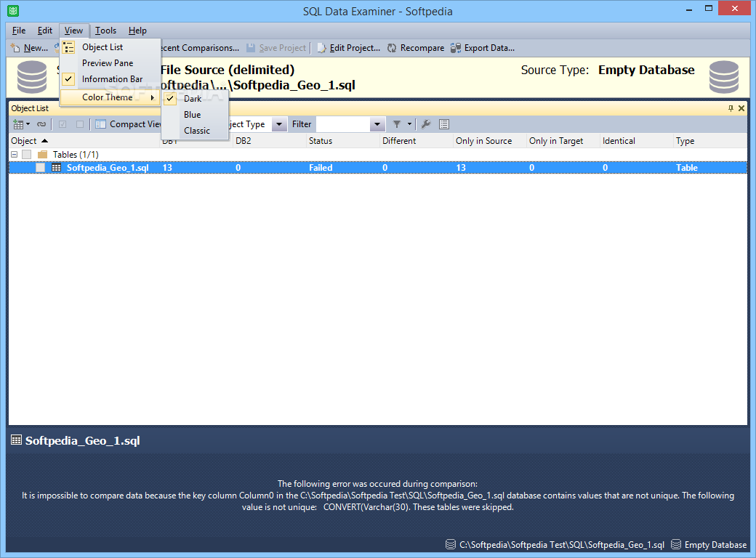
Task: Open the Edit menu
Action: 45,31
